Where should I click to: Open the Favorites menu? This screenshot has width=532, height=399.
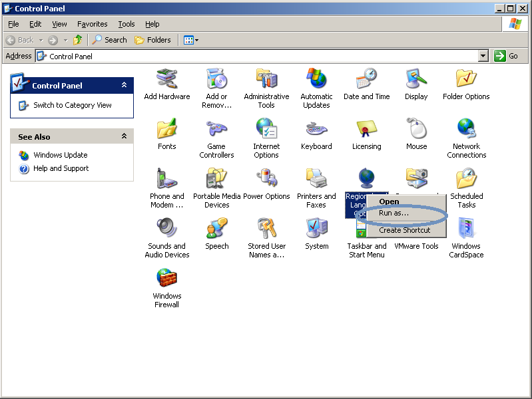tap(93, 24)
